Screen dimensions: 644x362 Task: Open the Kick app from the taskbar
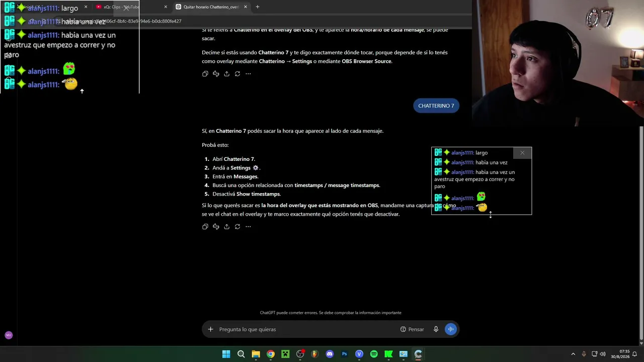click(388, 354)
